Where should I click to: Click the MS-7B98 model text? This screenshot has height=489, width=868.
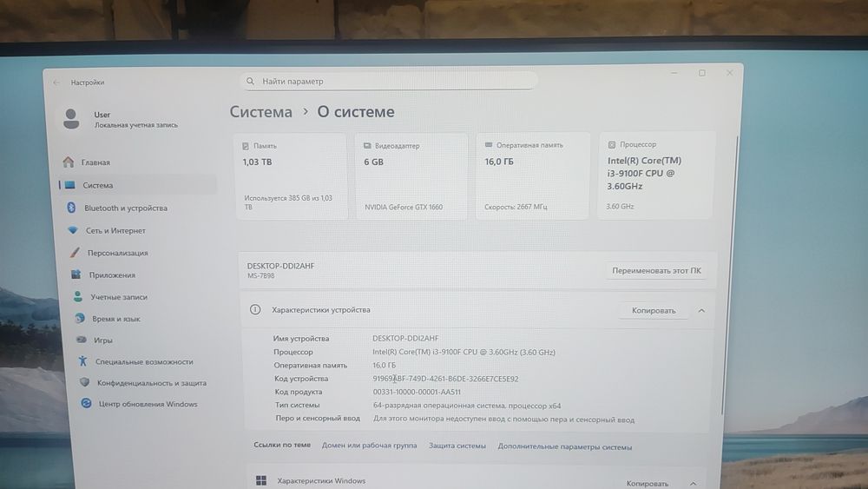[x=260, y=276]
